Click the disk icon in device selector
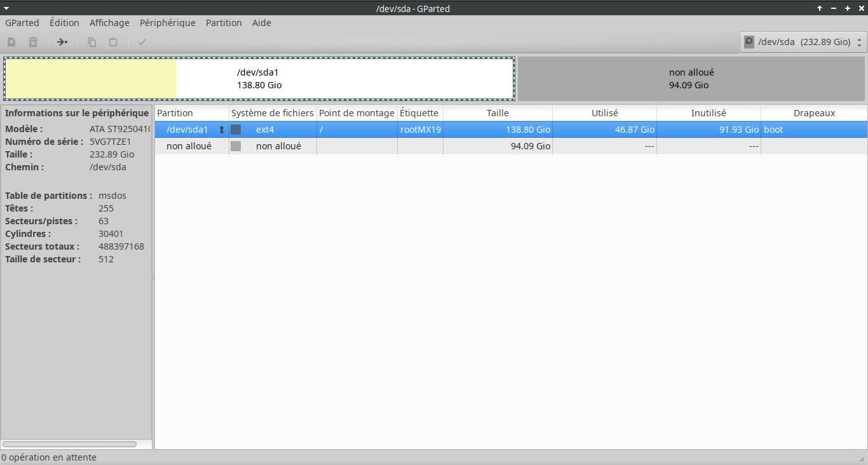 click(x=749, y=42)
